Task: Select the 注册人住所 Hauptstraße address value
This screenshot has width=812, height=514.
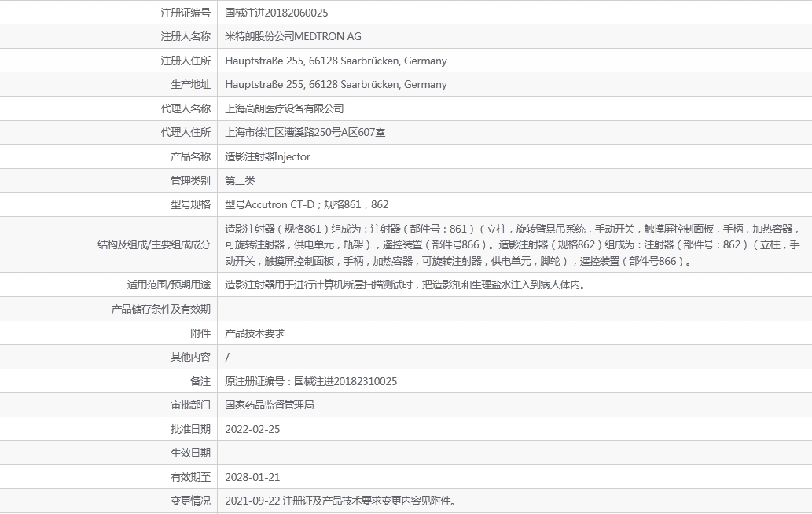Action: click(336, 61)
